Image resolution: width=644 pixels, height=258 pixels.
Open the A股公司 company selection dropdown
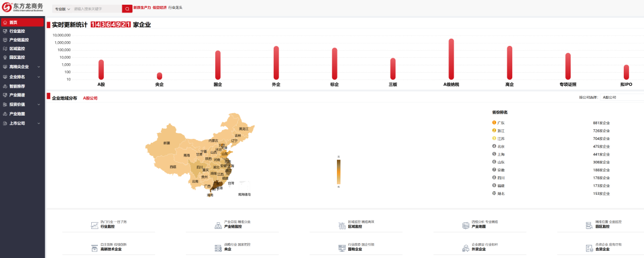621,97
